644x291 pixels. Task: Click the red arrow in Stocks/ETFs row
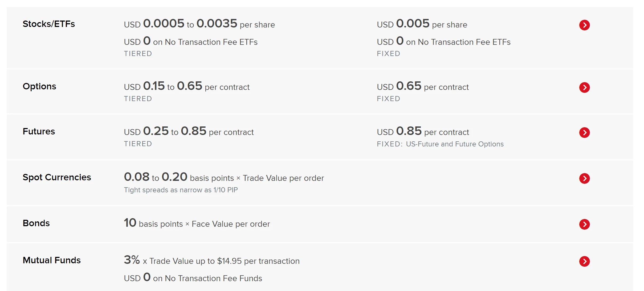584,25
